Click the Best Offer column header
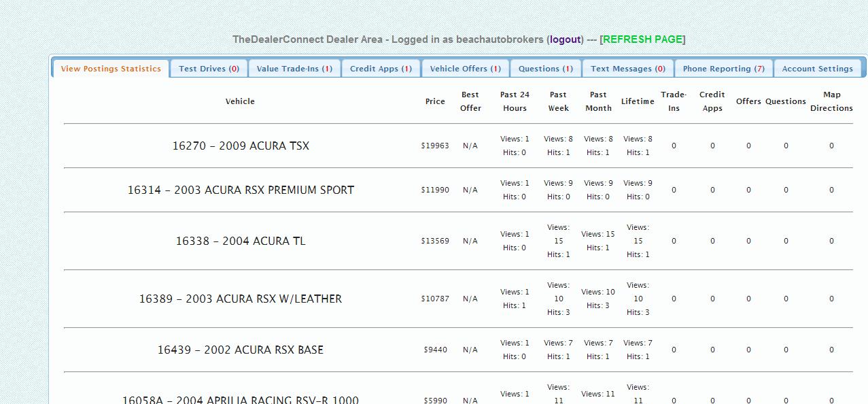 tap(470, 101)
